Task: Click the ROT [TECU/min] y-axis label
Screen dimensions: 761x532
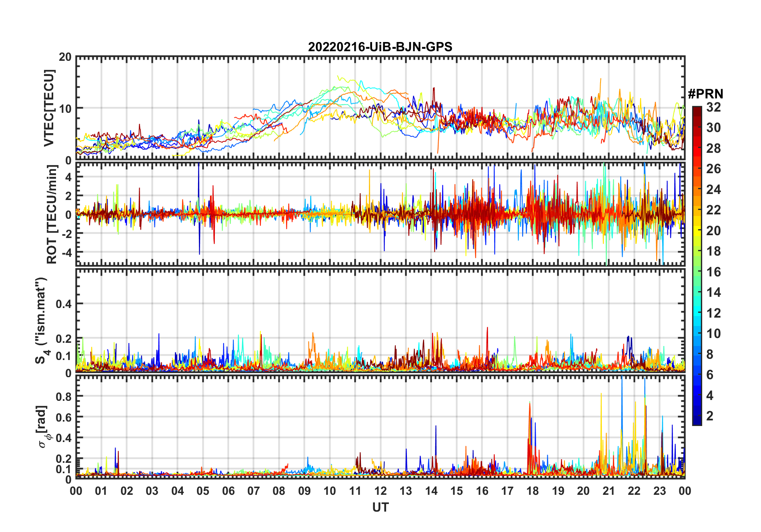Action: click(x=52, y=214)
